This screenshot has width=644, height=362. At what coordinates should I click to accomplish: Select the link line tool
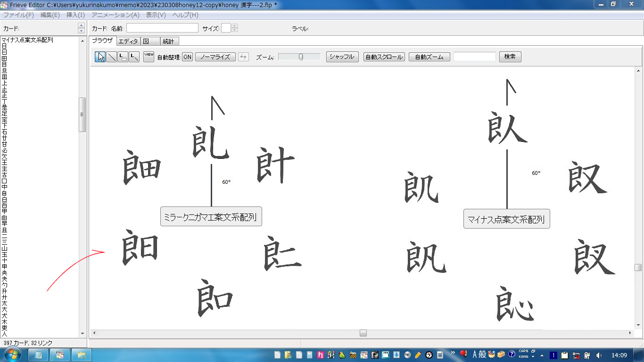[x=111, y=57]
